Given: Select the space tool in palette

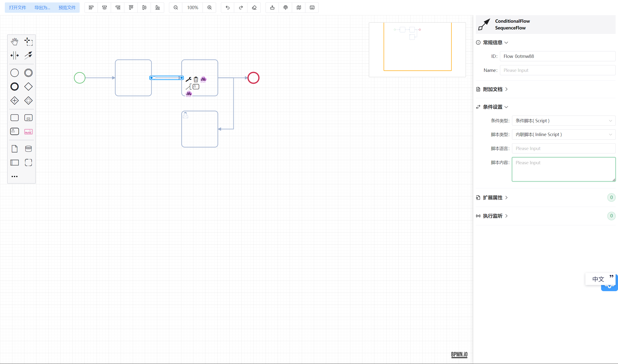Looking at the screenshot, I should pos(14,55).
